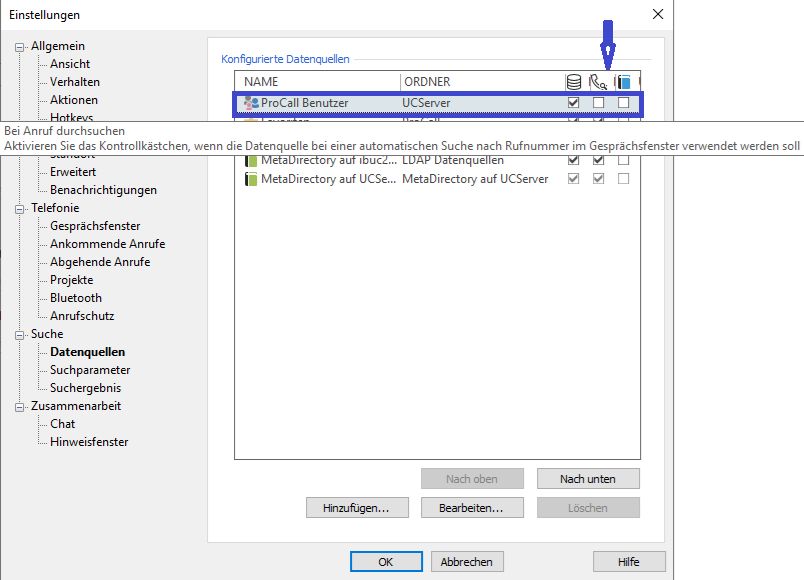The height and width of the screenshot is (580, 804).
Task: Click the ProCall Benutzer users icon
Action: coord(251,103)
